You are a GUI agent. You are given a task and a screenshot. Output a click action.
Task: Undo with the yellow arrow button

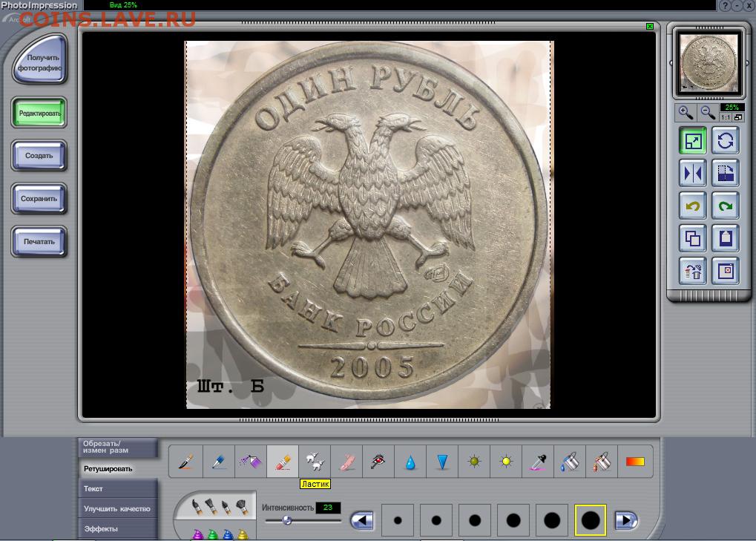coord(693,206)
